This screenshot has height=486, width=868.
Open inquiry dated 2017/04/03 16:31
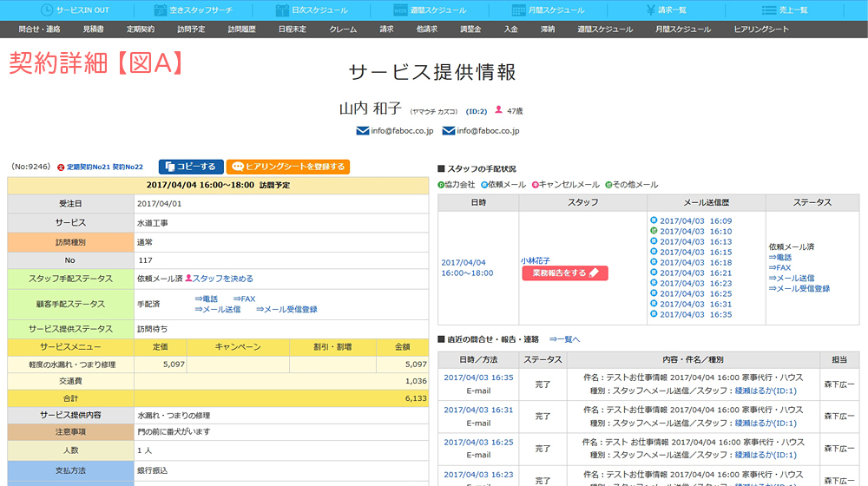coord(478,410)
